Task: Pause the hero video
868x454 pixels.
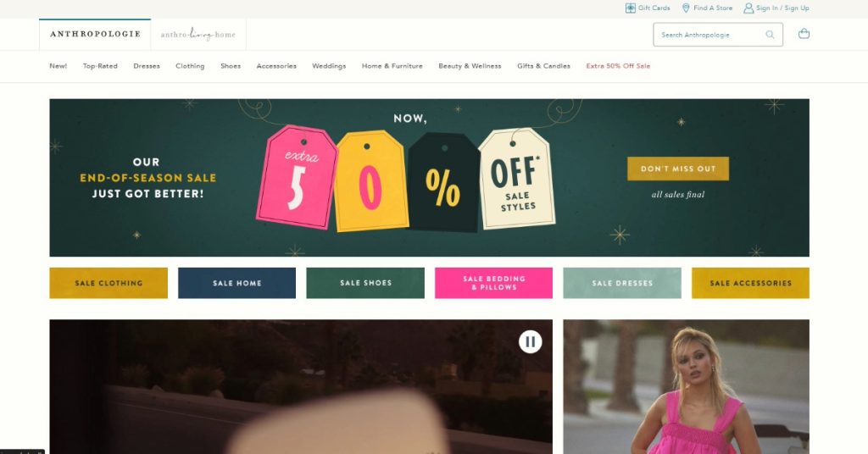Action: pyautogui.click(x=530, y=341)
